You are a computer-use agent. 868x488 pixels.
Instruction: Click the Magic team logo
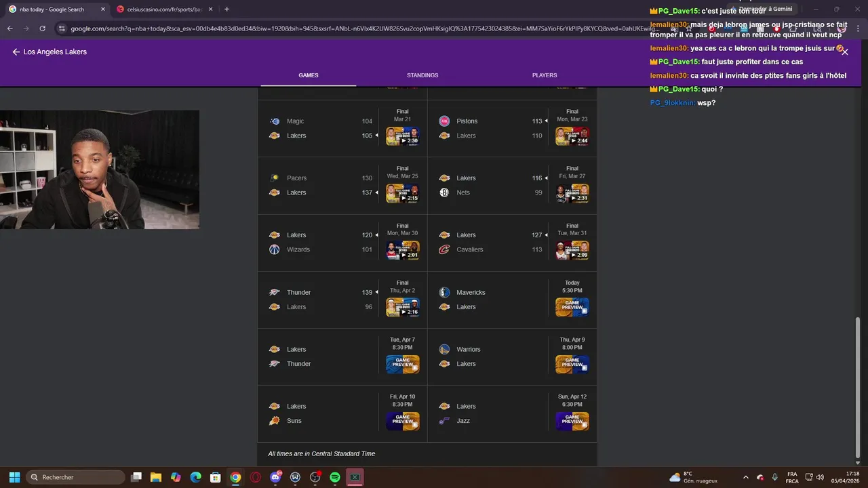(275, 121)
